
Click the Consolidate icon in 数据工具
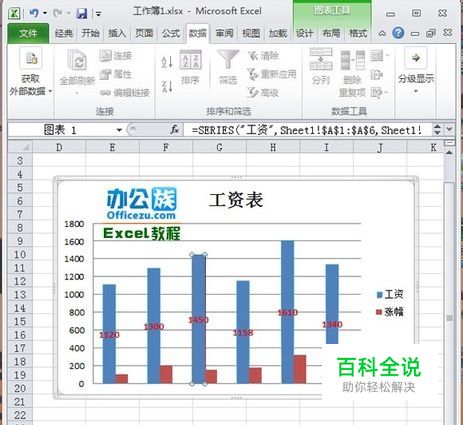(377, 75)
